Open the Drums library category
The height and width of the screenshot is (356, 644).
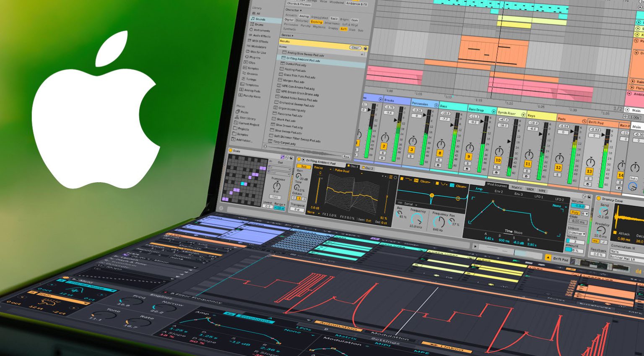pyautogui.click(x=259, y=25)
